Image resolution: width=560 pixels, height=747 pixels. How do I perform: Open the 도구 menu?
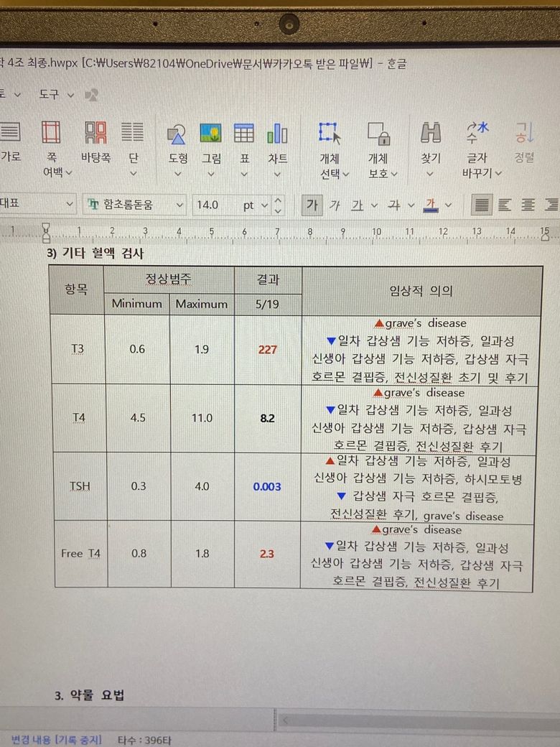coord(56,95)
